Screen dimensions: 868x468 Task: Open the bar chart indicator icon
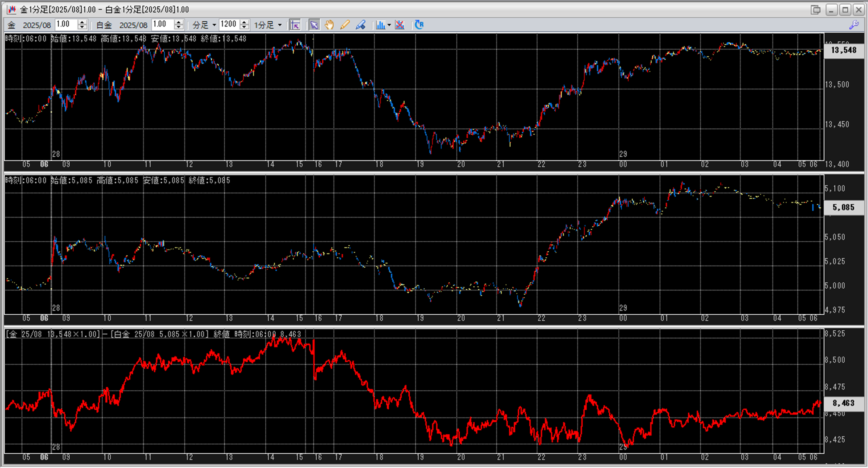tap(380, 25)
